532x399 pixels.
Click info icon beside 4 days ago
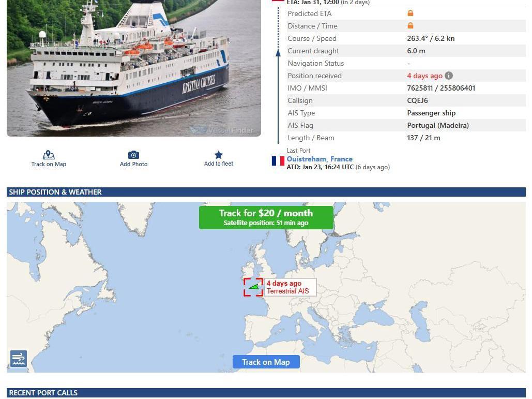pos(449,76)
